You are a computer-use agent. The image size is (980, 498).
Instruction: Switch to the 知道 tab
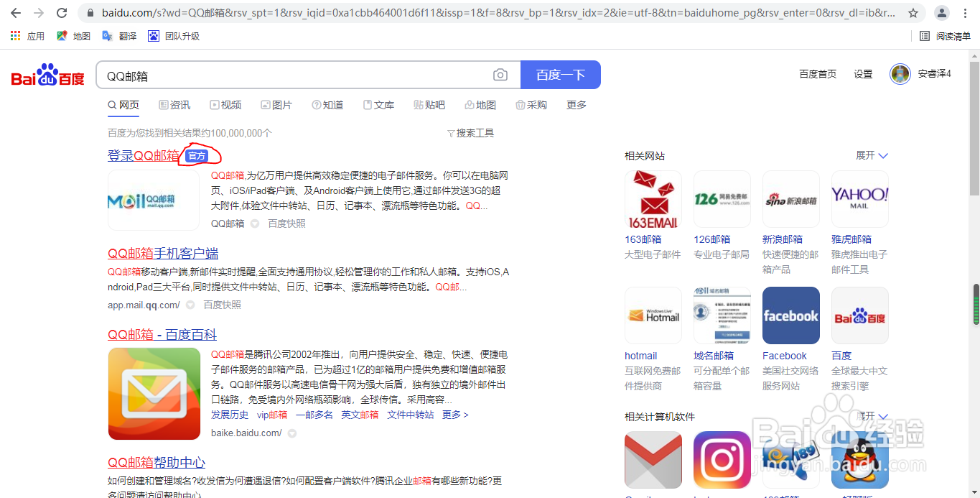(x=327, y=105)
